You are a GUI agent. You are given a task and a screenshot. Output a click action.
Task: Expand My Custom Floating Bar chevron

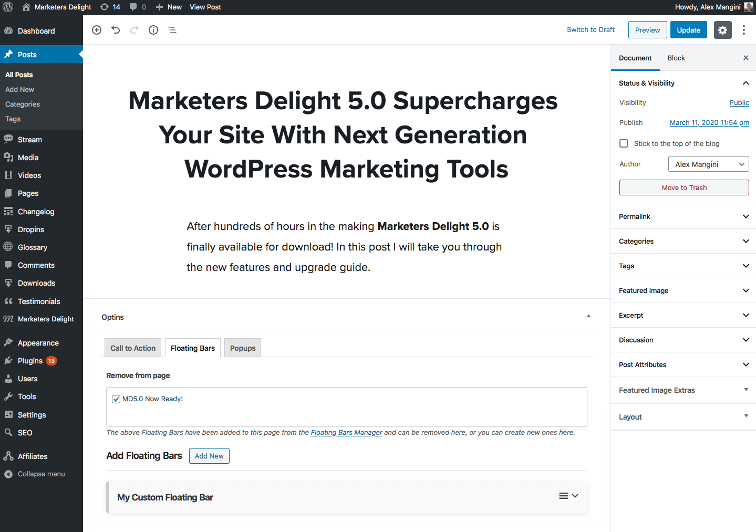575,496
